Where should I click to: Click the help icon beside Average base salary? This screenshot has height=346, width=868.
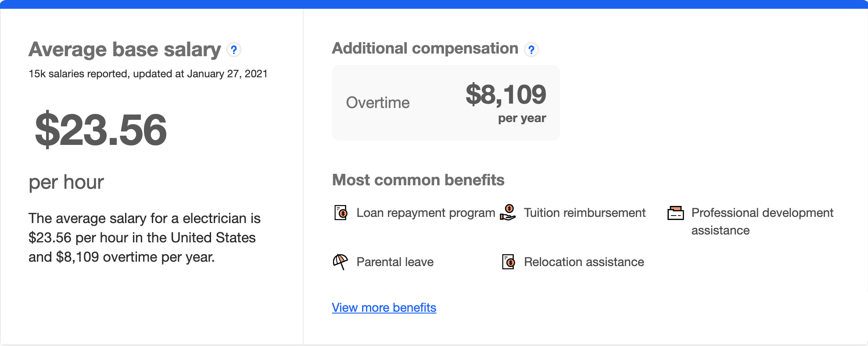[234, 50]
